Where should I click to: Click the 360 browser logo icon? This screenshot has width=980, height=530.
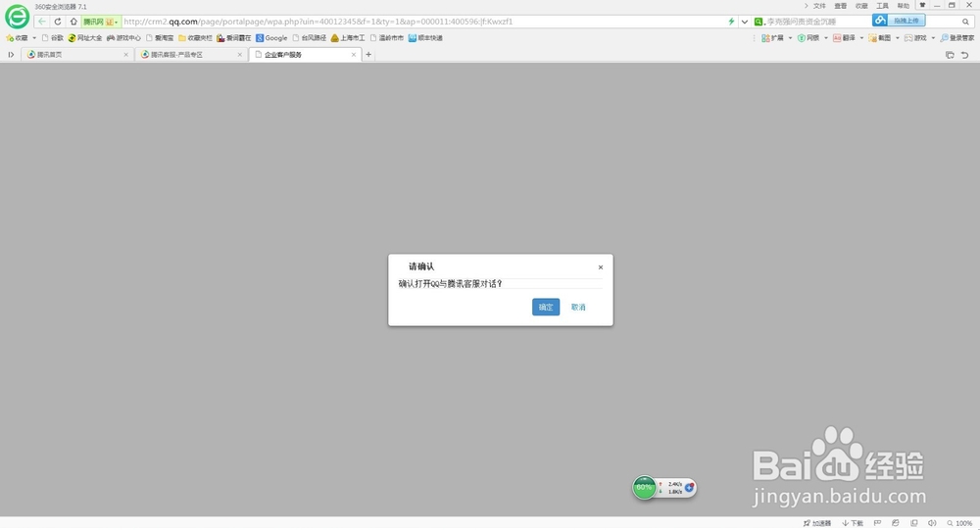[x=17, y=17]
